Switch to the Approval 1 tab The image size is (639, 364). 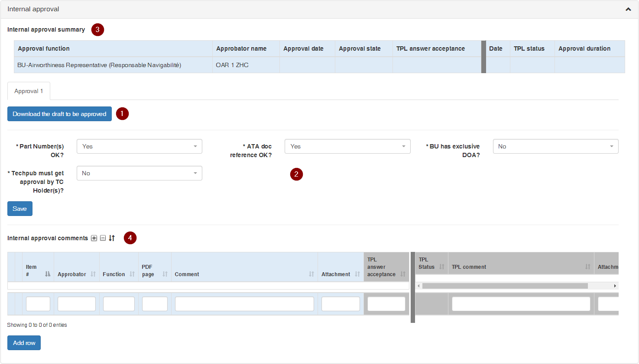click(x=29, y=91)
